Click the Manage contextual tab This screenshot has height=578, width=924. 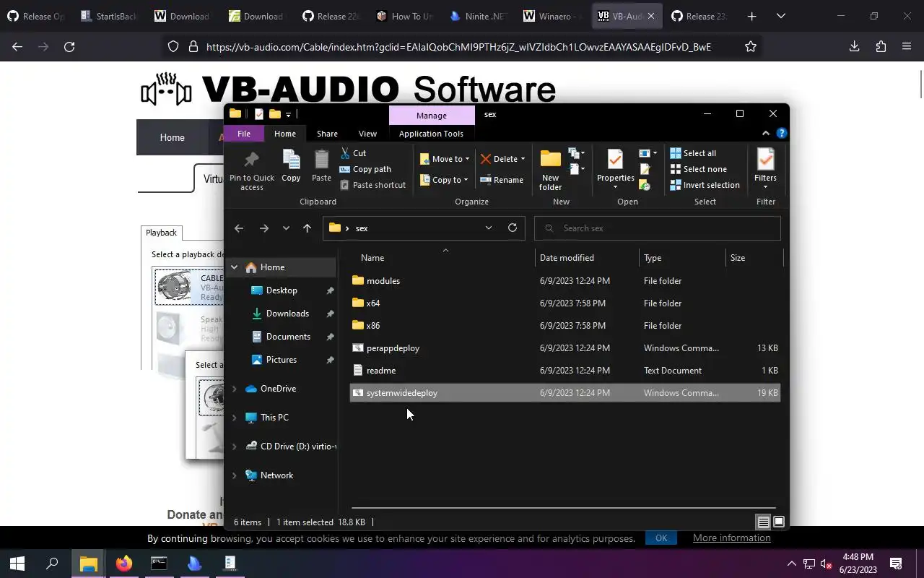coord(432,116)
